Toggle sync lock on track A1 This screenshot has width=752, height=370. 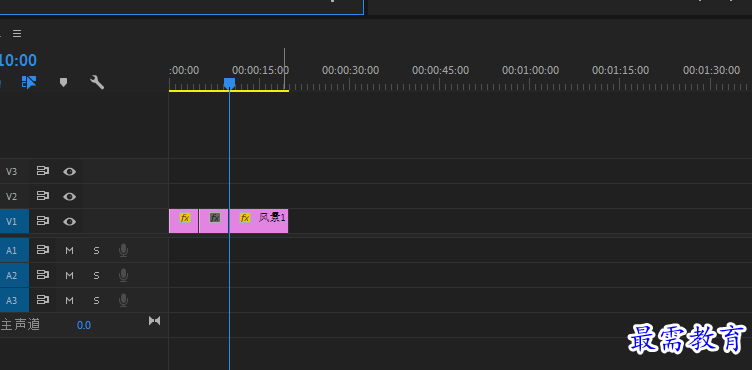tap(43, 250)
